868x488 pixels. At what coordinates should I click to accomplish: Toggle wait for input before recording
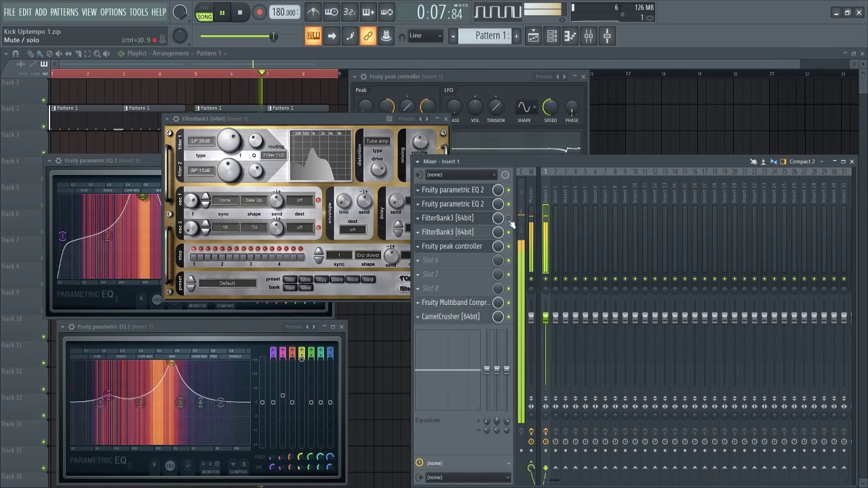(332, 12)
